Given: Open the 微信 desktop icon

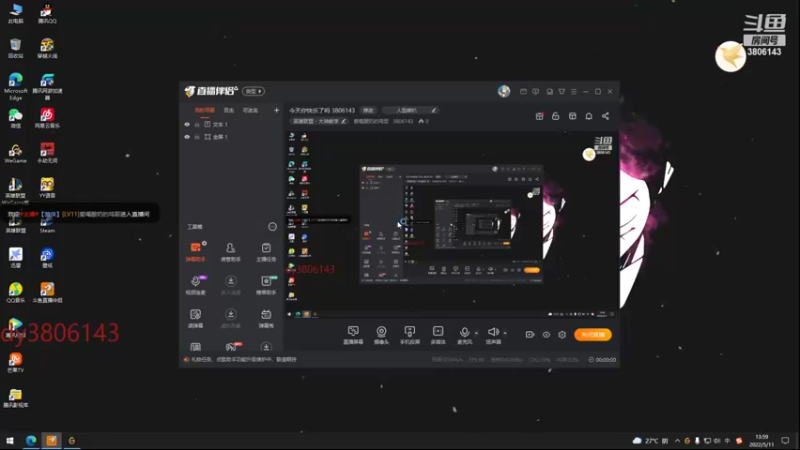Looking at the screenshot, I should tap(15, 118).
